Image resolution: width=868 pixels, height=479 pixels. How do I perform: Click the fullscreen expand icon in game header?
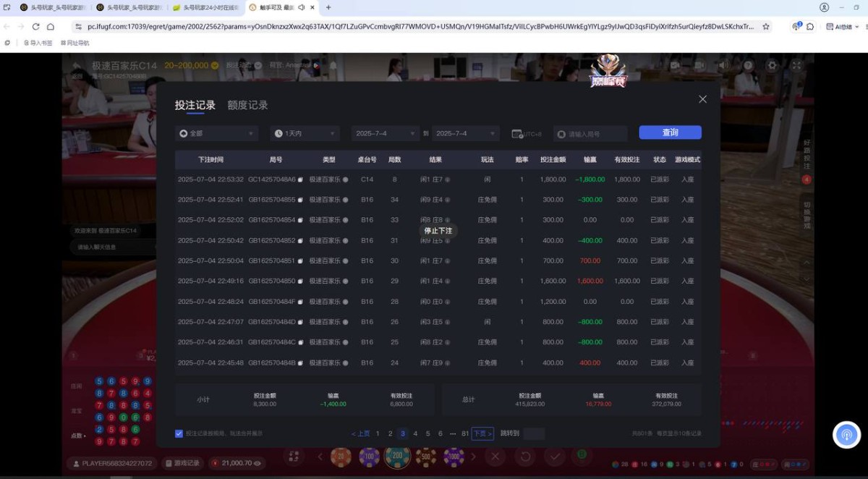[x=796, y=64]
